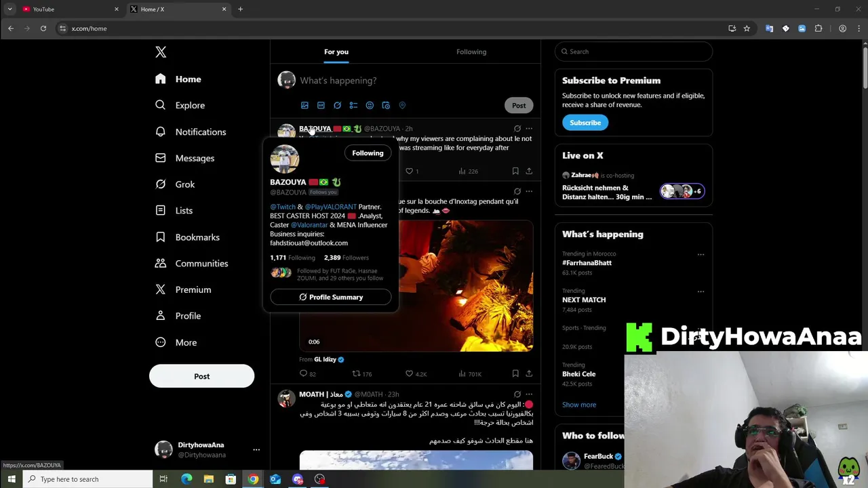Open more options on MOATH post
The height and width of the screenshot is (488, 868).
529,394
